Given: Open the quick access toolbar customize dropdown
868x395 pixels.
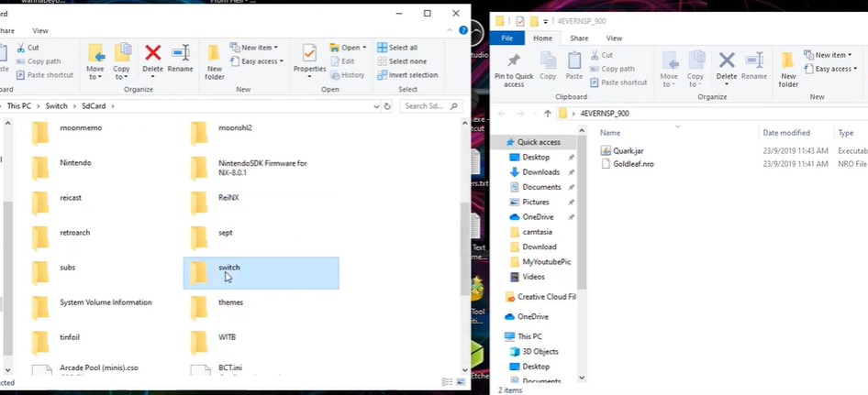Looking at the screenshot, I should (x=545, y=22).
